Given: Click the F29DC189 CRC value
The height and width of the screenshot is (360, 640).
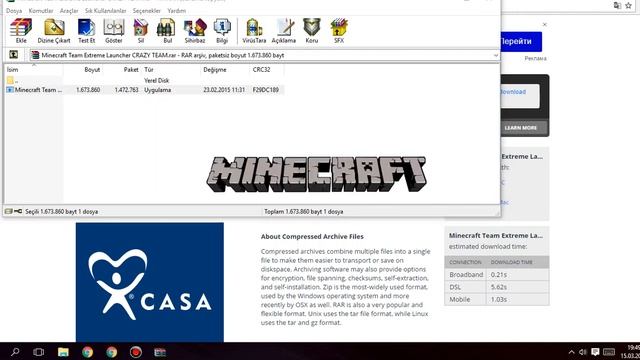Looking at the screenshot, I should tap(266, 90).
